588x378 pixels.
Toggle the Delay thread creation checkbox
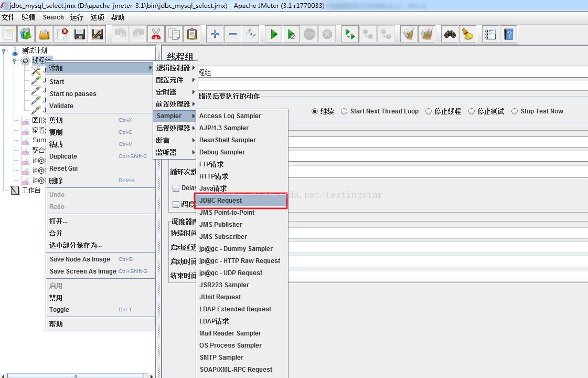[176, 188]
